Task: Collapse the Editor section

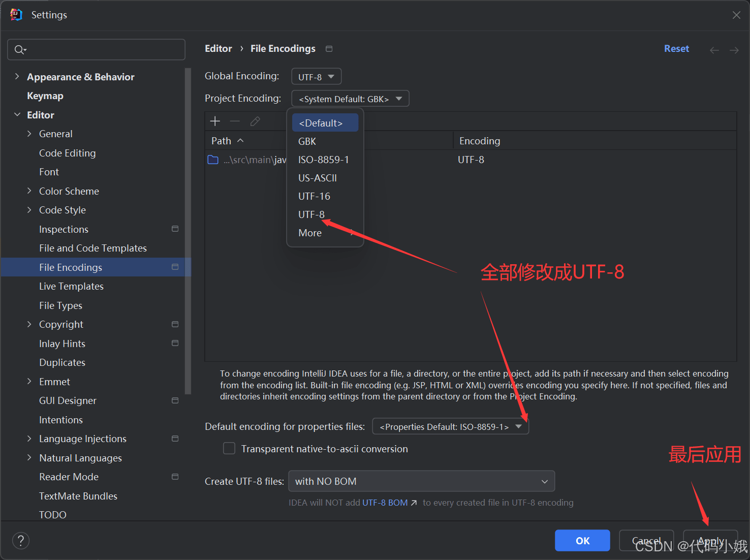Action: click(x=17, y=114)
